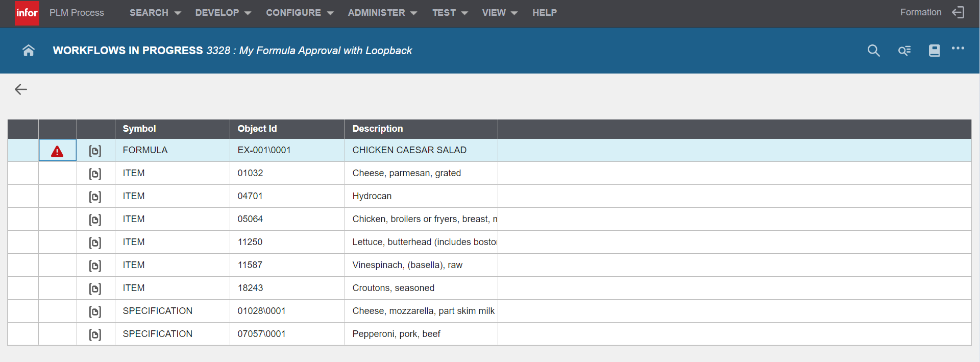Image resolution: width=980 pixels, height=362 pixels.
Task: Open the search magnifier icon
Action: [873, 51]
